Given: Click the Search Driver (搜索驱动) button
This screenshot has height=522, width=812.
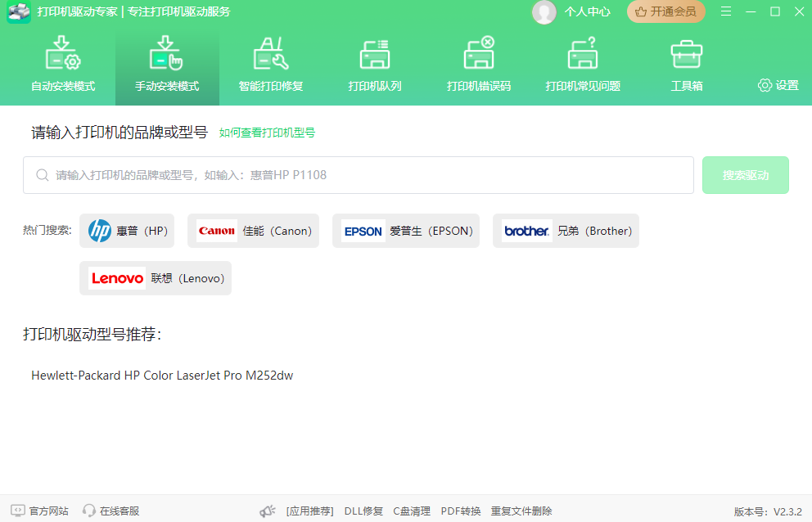Looking at the screenshot, I should [x=745, y=175].
